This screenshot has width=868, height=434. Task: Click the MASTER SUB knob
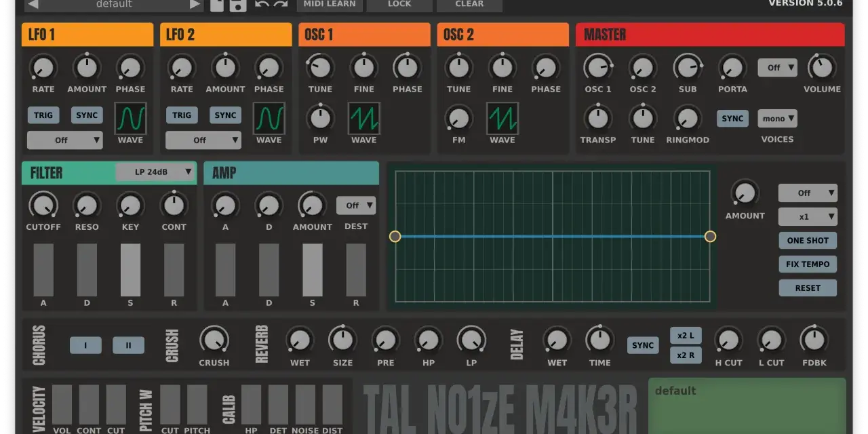tap(688, 67)
